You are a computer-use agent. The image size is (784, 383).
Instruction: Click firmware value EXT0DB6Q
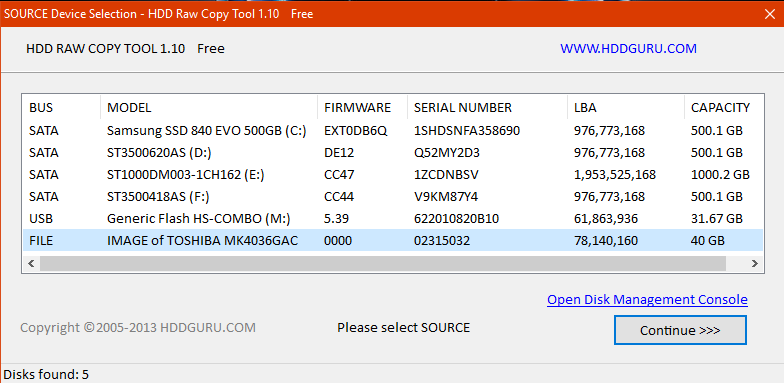[x=356, y=130]
